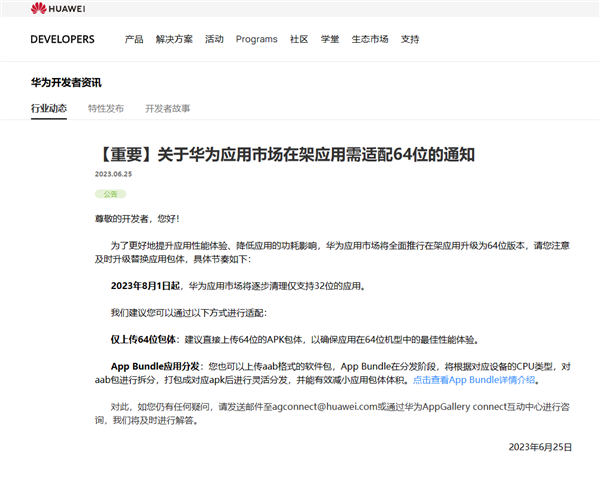The height and width of the screenshot is (488, 600).
Task: Click the 2023.06.25 date under title
Action: coord(113,174)
